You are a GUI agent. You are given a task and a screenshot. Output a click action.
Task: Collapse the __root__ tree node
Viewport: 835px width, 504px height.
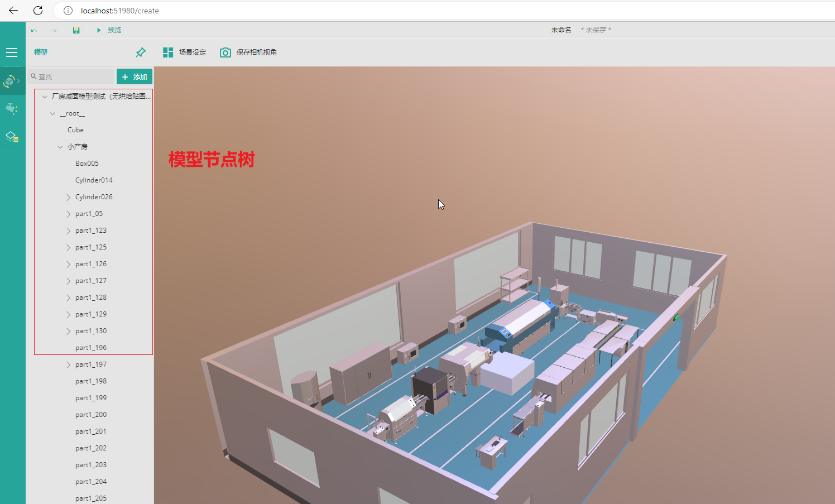point(52,113)
